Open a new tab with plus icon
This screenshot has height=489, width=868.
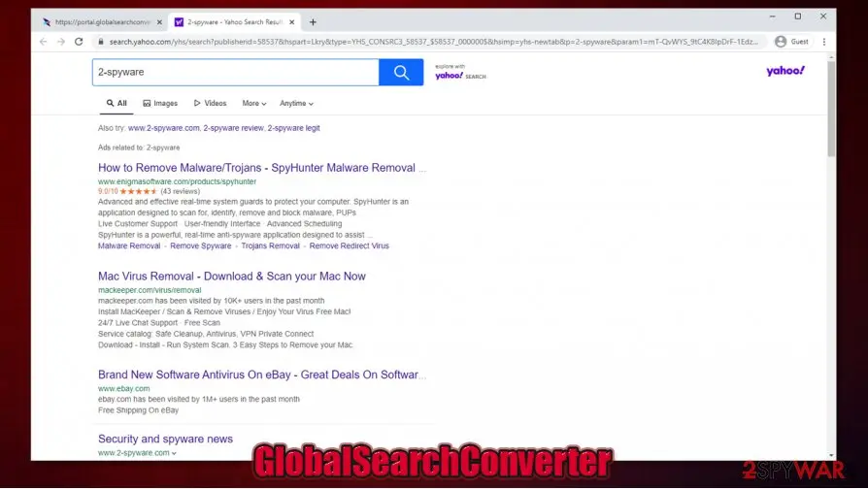(313, 22)
